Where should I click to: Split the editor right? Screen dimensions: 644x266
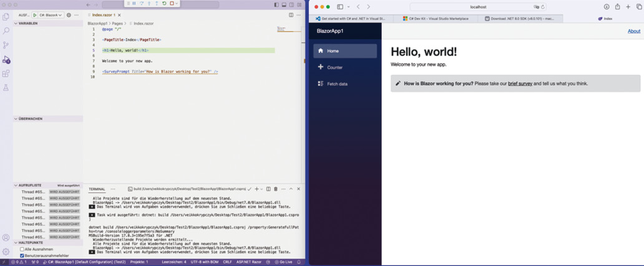click(x=291, y=15)
